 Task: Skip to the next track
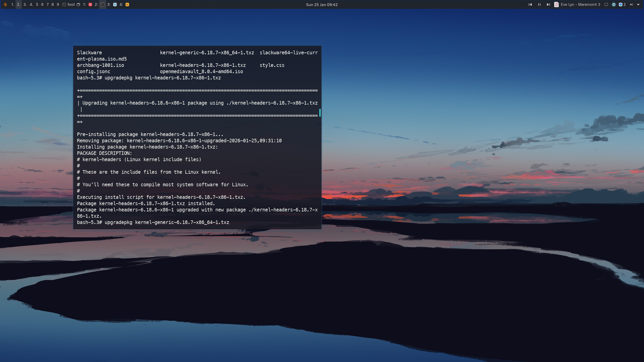pyautogui.click(x=548, y=5)
